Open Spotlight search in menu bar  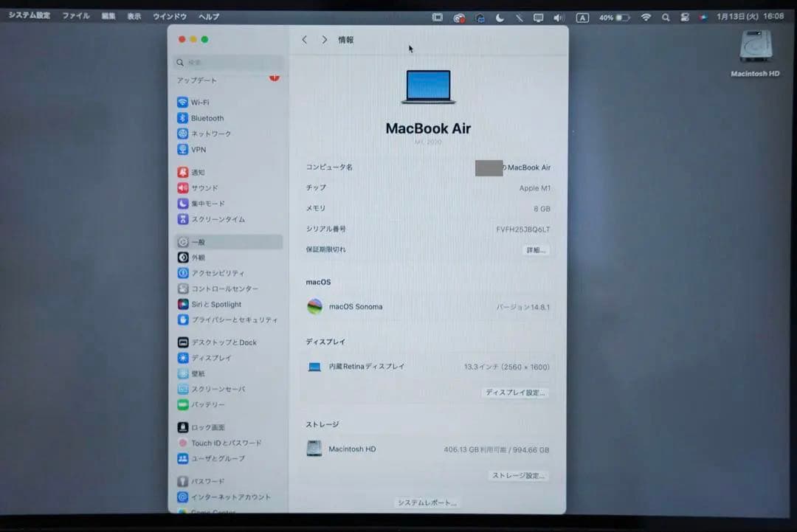point(666,17)
